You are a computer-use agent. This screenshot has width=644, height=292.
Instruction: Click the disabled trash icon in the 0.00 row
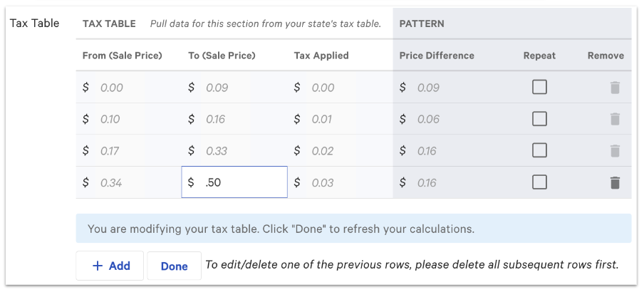[x=615, y=88]
